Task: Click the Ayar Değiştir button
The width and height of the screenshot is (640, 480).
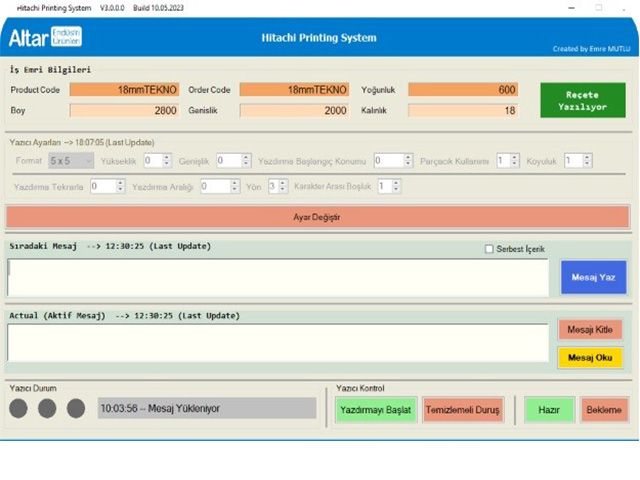Action: click(x=317, y=217)
